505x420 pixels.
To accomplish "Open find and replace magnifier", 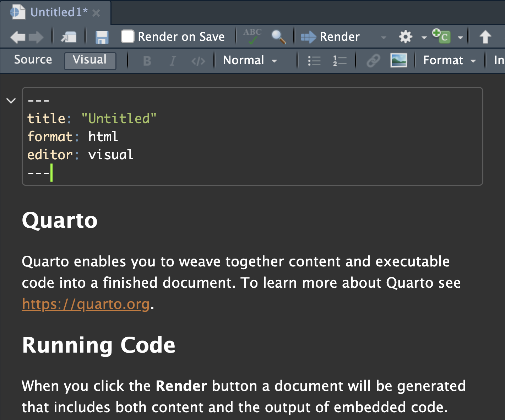I will coord(278,37).
